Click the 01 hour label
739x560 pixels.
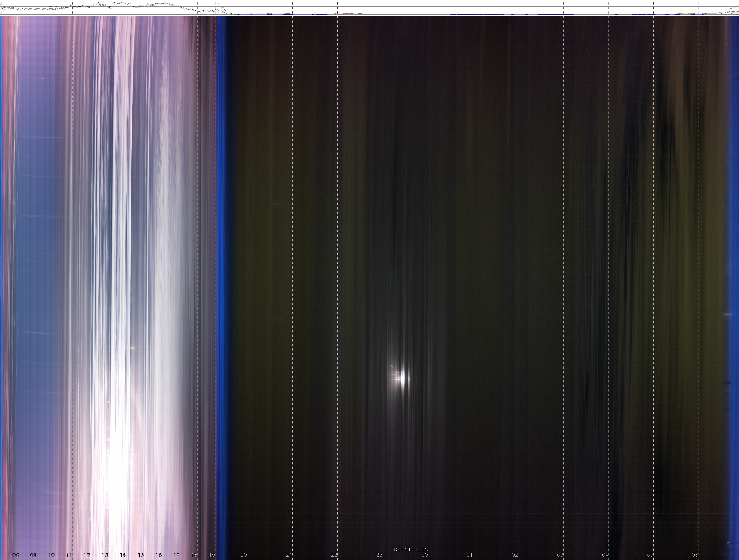470,555
